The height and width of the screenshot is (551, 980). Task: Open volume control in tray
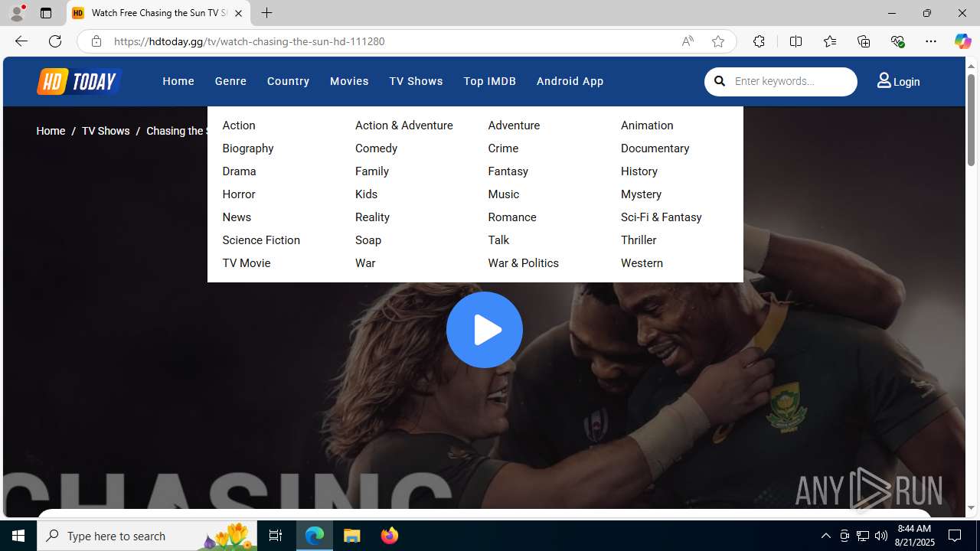(881, 536)
